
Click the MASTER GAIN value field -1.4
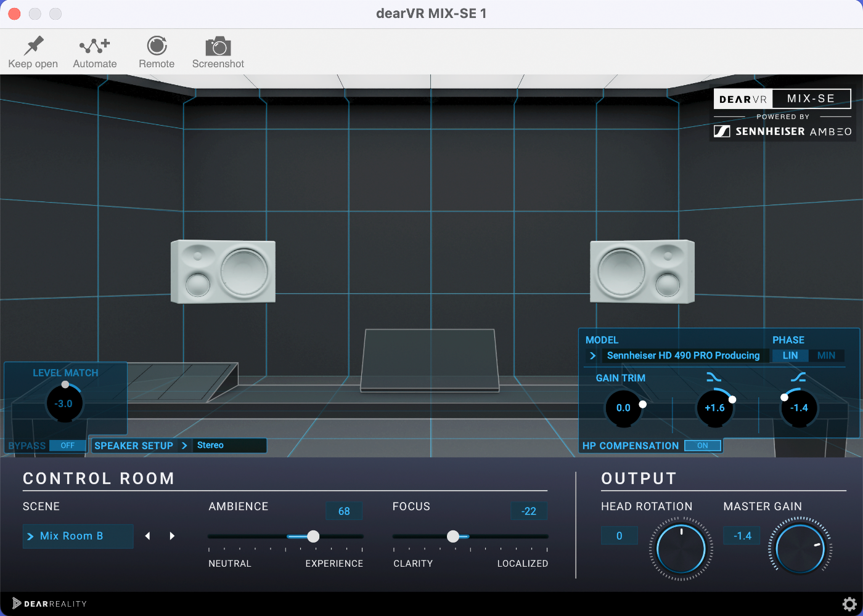coord(742,536)
